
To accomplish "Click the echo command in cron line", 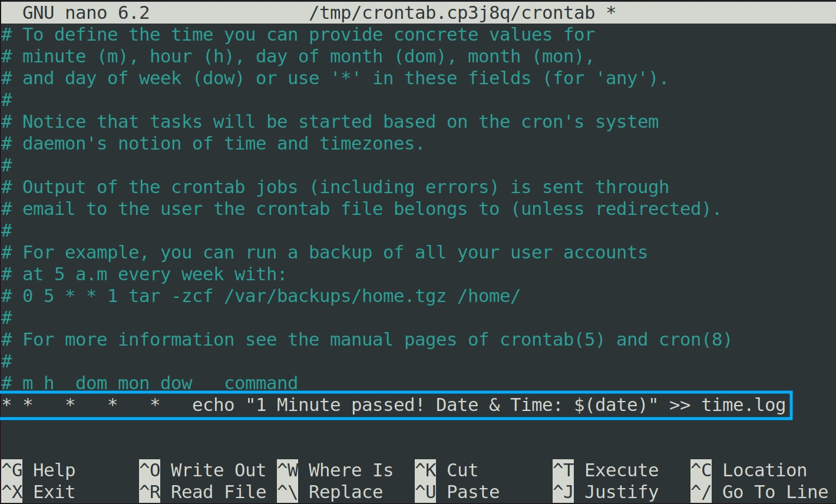I will pyautogui.click(x=213, y=405).
